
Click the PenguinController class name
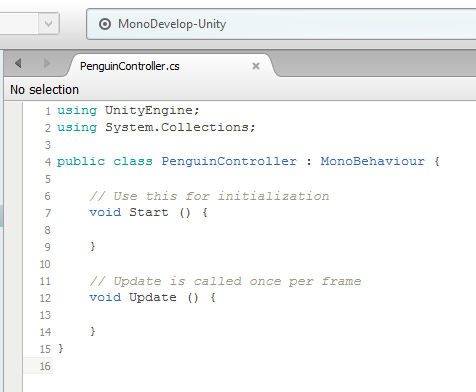point(229,161)
